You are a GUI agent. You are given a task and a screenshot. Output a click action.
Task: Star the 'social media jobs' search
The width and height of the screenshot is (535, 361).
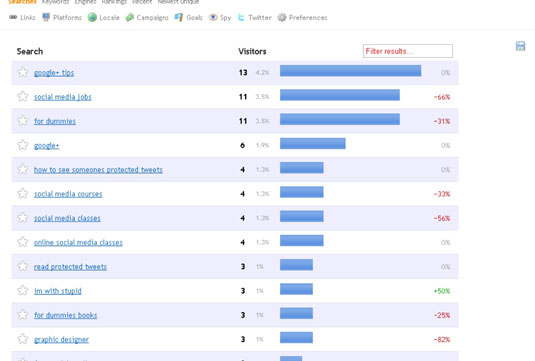[x=23, y=97]
